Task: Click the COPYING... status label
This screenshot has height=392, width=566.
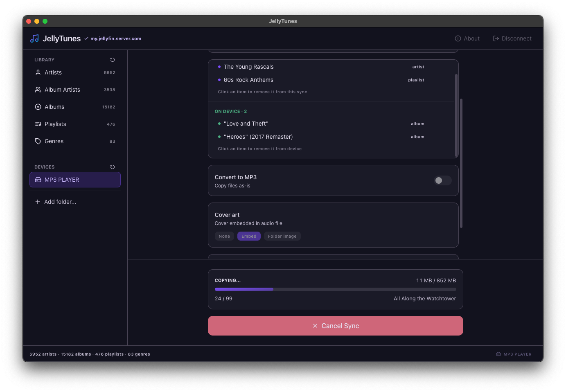Action: tap(228, 280)
